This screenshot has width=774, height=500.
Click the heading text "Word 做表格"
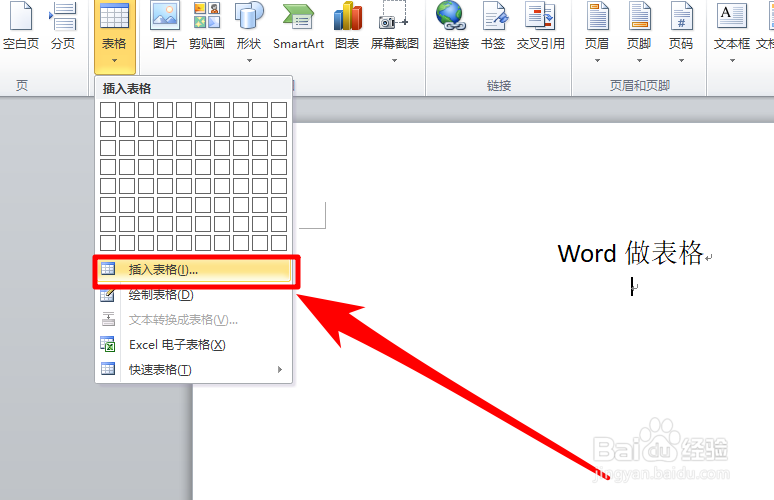630,253
